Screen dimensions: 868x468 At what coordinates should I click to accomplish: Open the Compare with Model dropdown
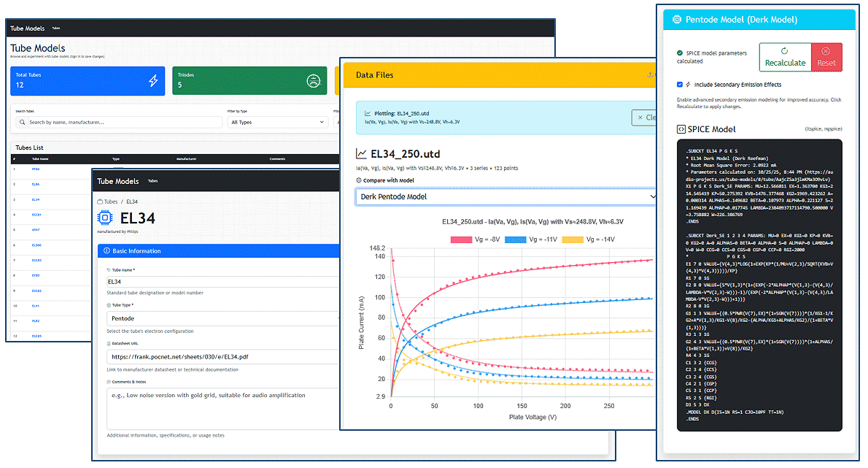click(507, 196)
